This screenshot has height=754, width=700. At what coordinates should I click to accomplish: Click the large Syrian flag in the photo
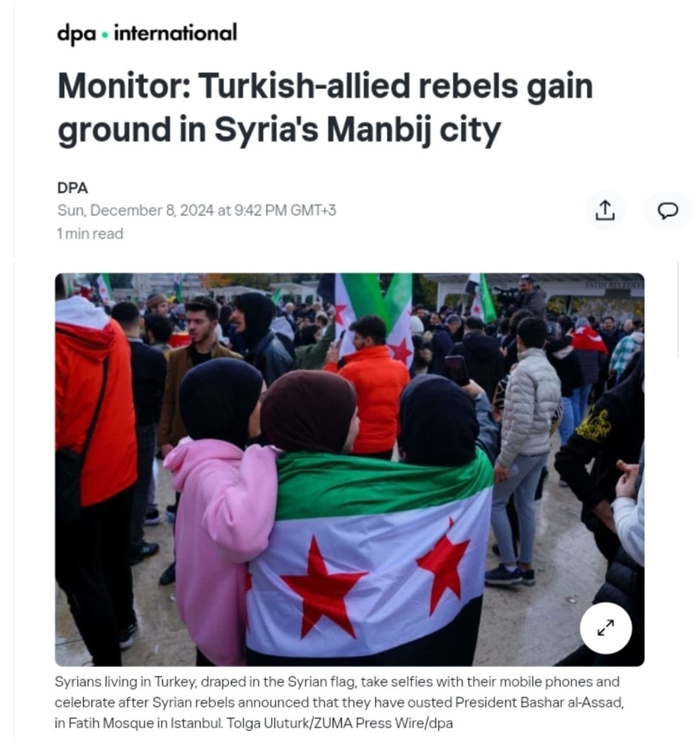pyautogui.click(x=370, y=558)
